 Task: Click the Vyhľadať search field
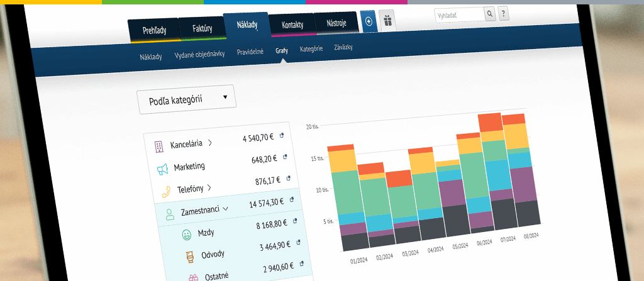[x=459, y=15]
